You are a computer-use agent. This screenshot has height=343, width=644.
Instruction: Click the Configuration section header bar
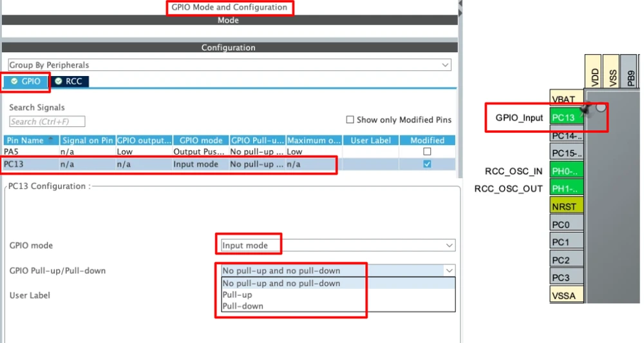click(x=230, y=47)
